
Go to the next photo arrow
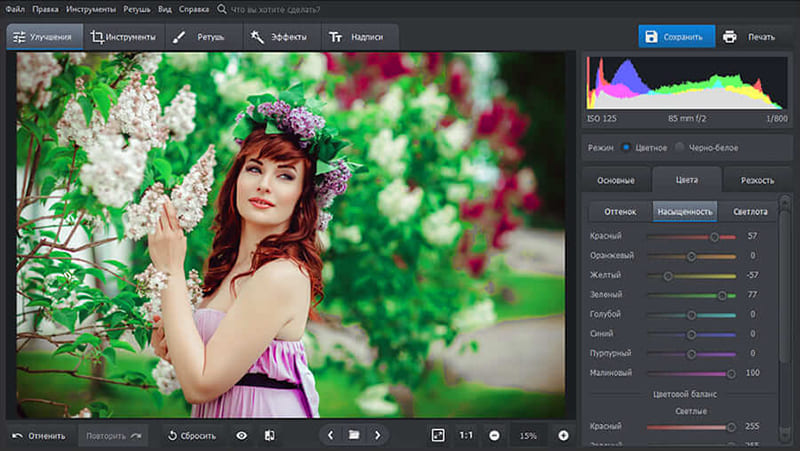[x=378, y=435]
